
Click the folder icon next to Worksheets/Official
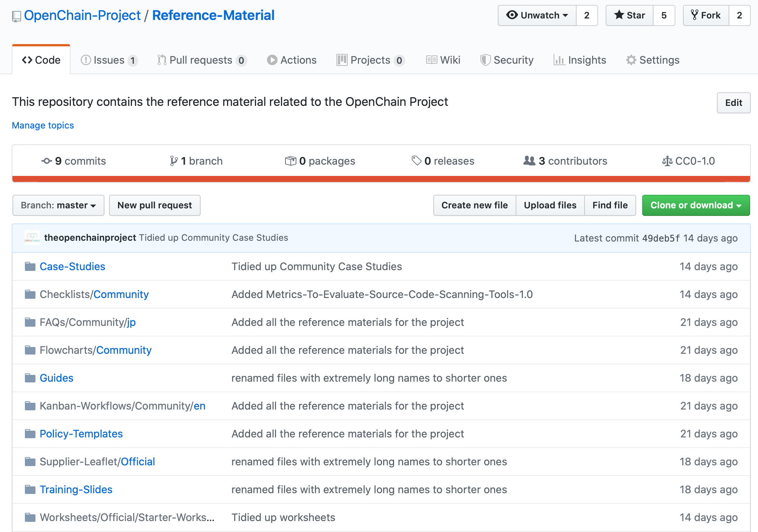(x=30, y=518)
